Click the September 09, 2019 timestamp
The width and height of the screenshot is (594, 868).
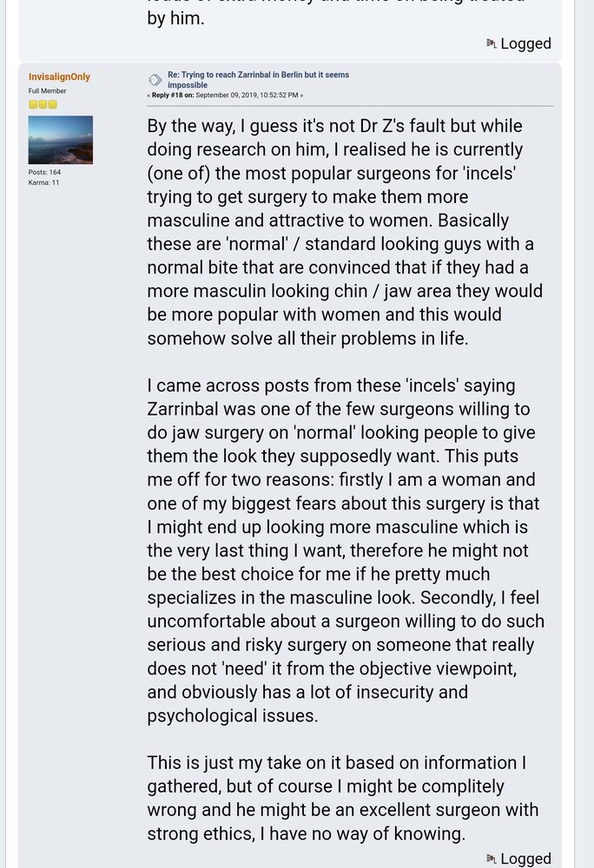pos(247,95)
